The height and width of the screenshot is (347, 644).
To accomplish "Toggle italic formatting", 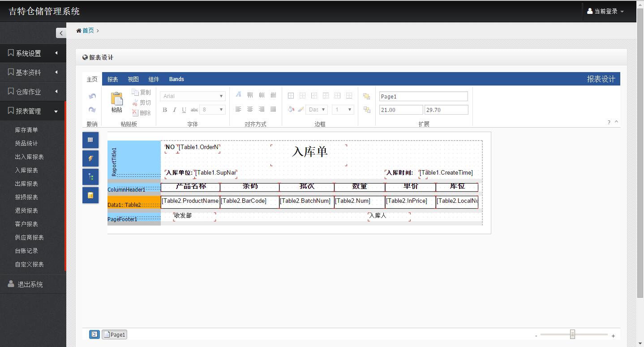I will point(174,110).
